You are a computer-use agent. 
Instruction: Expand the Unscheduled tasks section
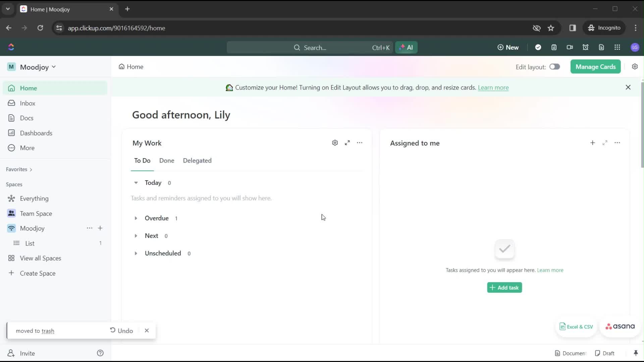[136, 253]
